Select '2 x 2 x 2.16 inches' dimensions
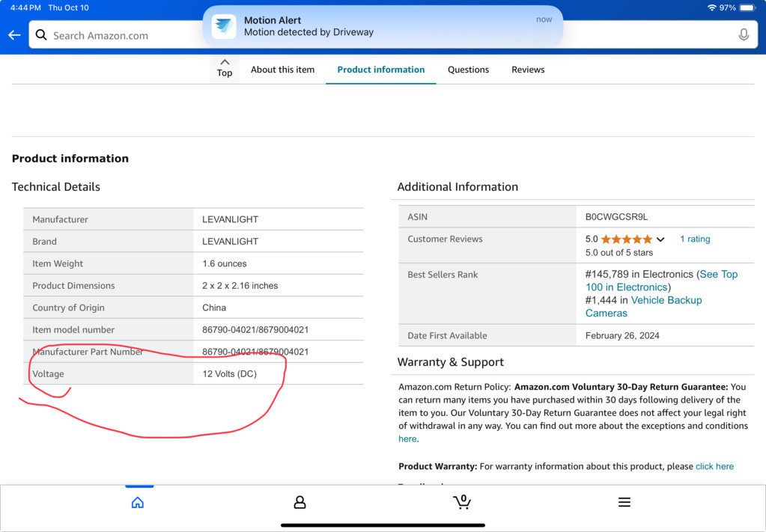Image resolution: width=766 pixels, height=532 pixels. click(240, 286)
